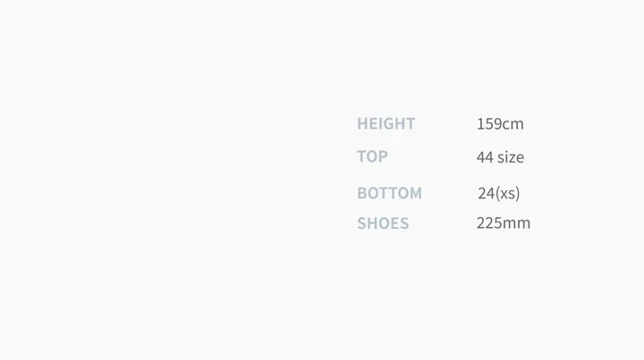644x360 pixels.
Task: Select the 159cm height value
Action: (x=500, y=124)
